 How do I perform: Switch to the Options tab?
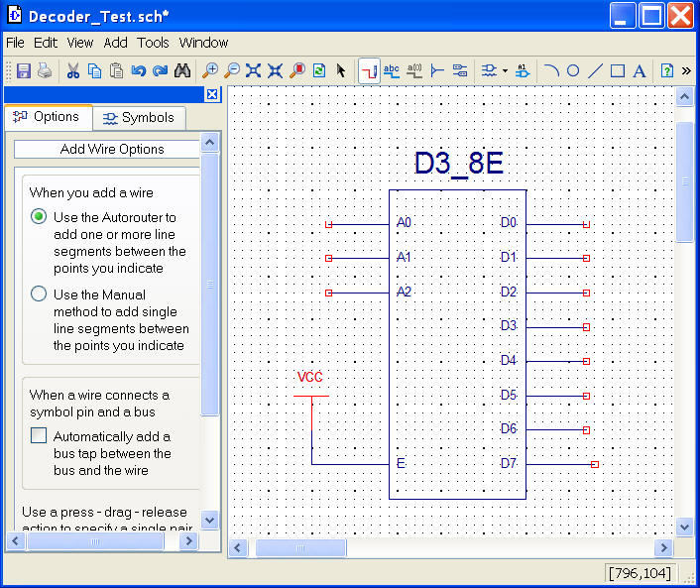coord(49,117)
